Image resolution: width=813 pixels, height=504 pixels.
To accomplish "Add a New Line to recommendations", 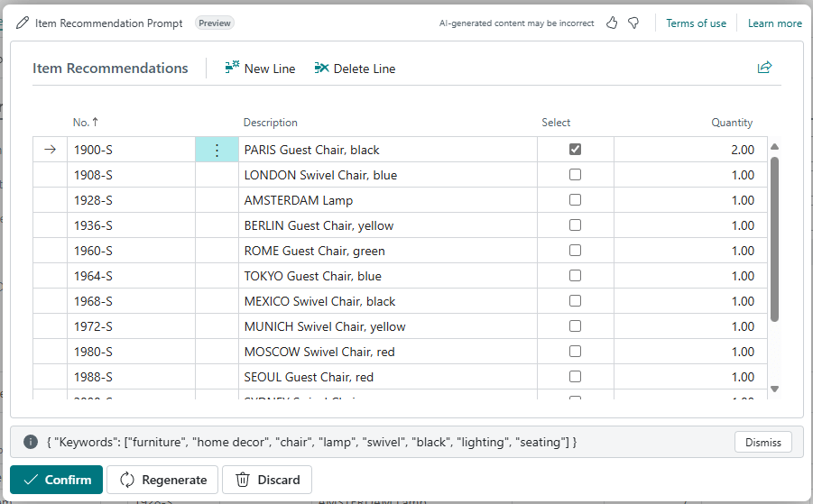I will click(x=260, y=69).
